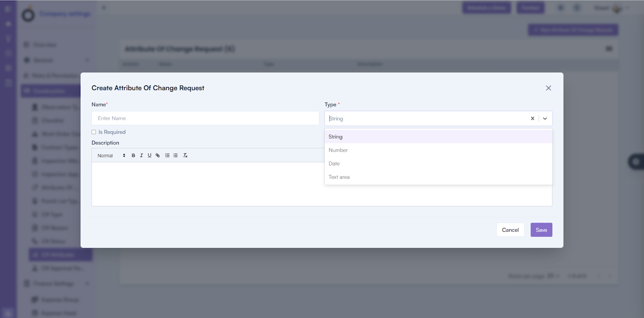Click the Enter Name input field
644x318 pixels.
point(205,118)
